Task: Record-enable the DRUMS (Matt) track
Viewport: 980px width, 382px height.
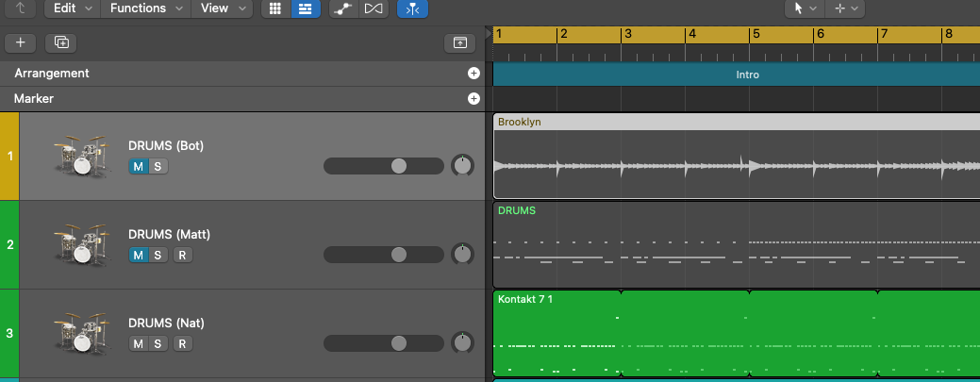Action: 182,255
